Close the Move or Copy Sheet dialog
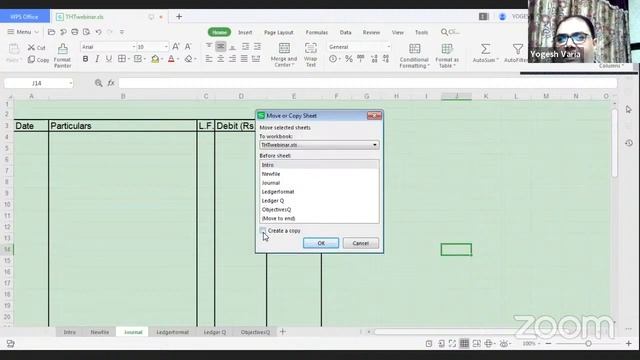Viewport: 640px width, 360px height. pyautogui.click(x=374, y=116)
